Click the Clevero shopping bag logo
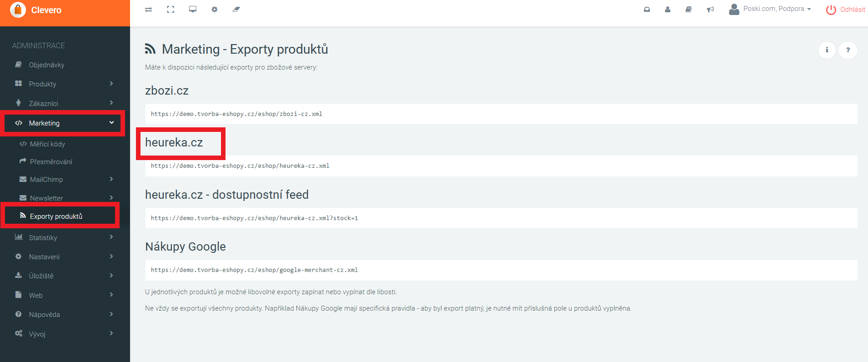The image size is (868, 362). point(18,10)
